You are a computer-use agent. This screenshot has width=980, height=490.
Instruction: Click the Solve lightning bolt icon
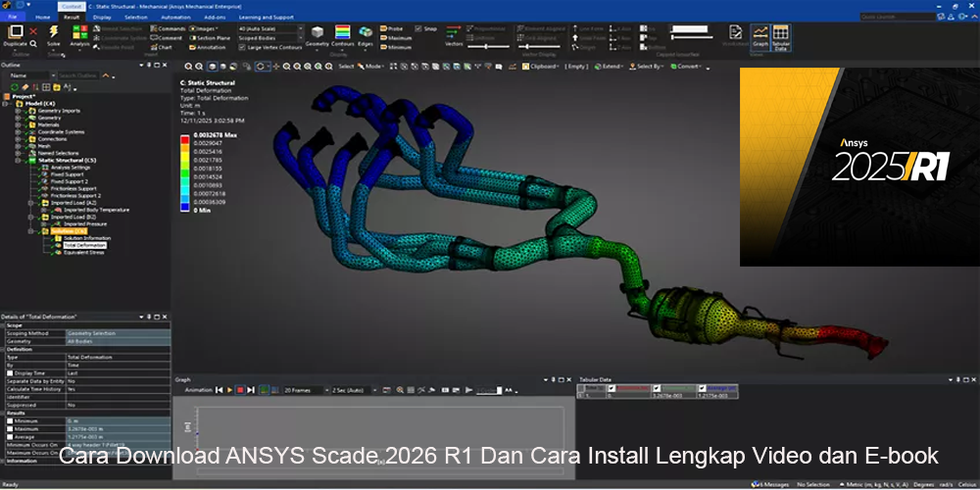click(x=54, y=32)
